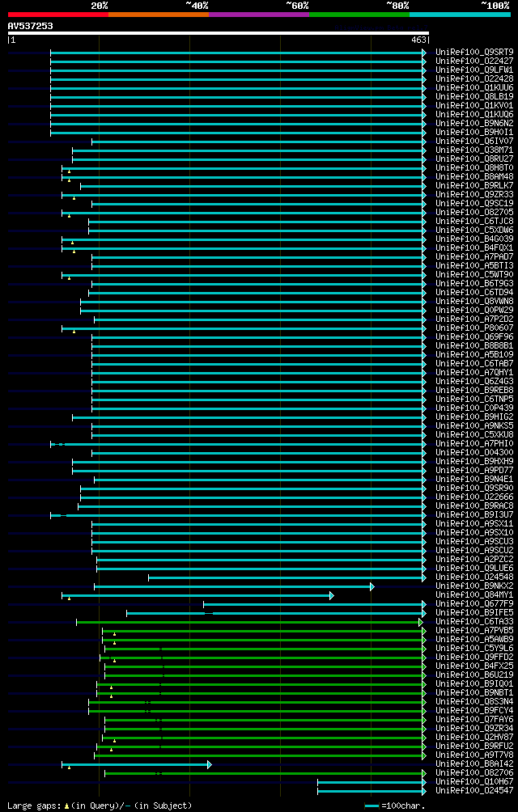518x812 pixels.
Task: Click the cyan alignment bar for Q677F9
Action: click(314, 604)
